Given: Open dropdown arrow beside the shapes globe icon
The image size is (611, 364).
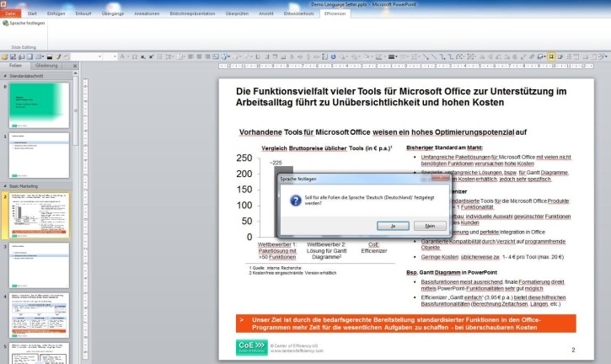Looking at the screenshot, I should tap(228, 57).
